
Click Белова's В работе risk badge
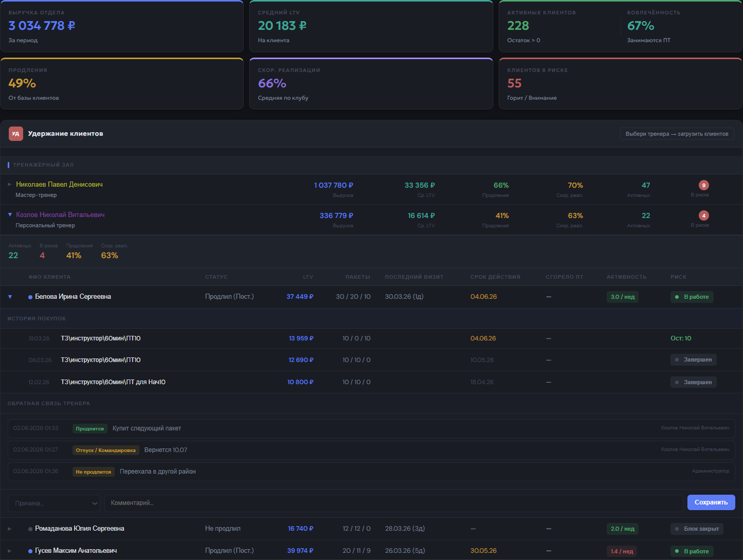click(692, 297)
